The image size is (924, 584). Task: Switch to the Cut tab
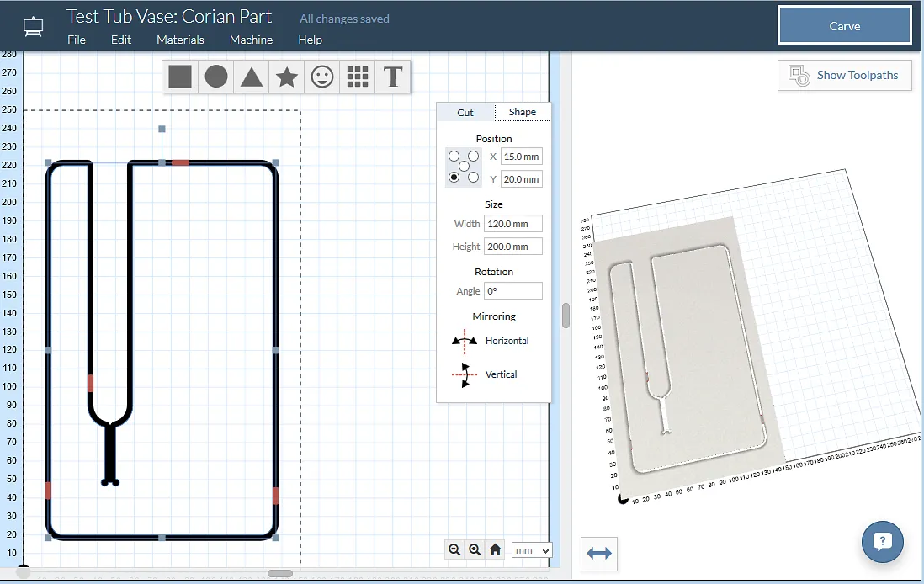pos(465,112)
